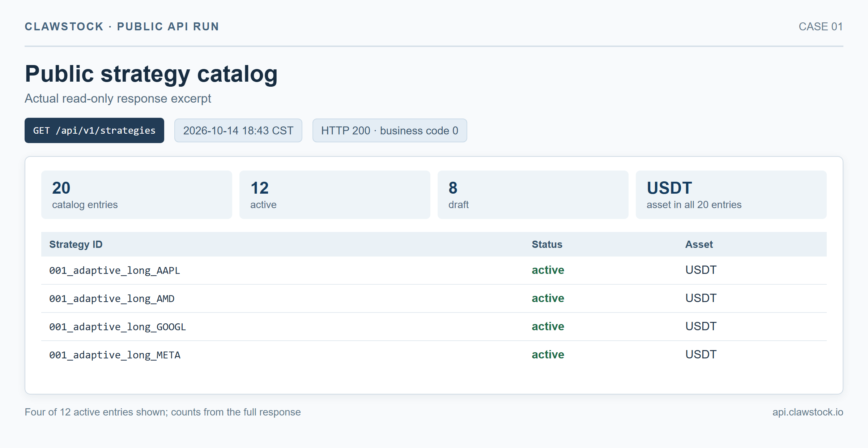The image size is (868, 448).
Task: Click the Four of 12 active entries footnote
Action: [163, 412]
